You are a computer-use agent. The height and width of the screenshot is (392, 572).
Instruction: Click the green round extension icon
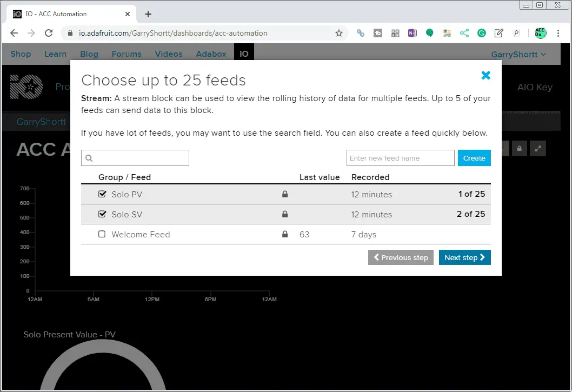click(430, 33)
